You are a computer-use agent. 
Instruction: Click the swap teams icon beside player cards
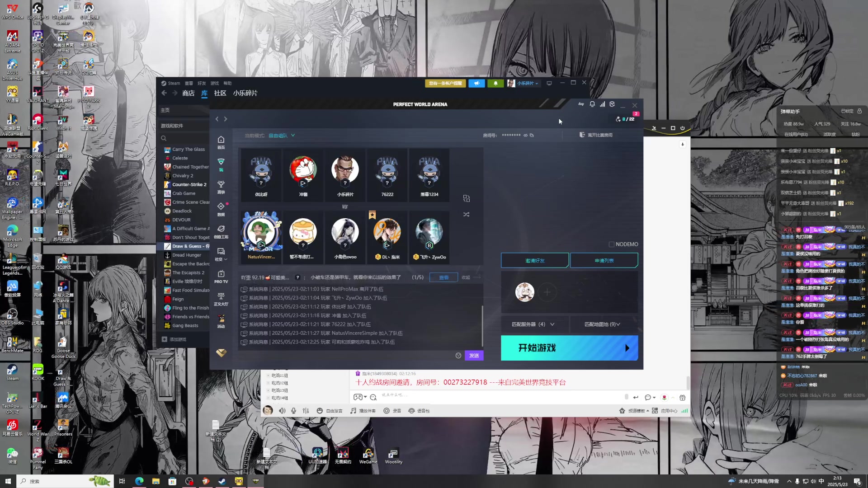coord(467,198)
